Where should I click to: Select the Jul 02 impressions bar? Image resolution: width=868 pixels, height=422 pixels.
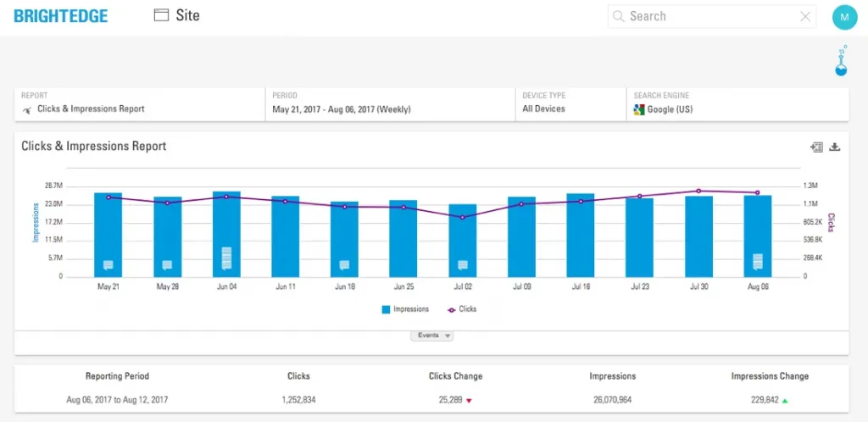[x=463, y=241]
